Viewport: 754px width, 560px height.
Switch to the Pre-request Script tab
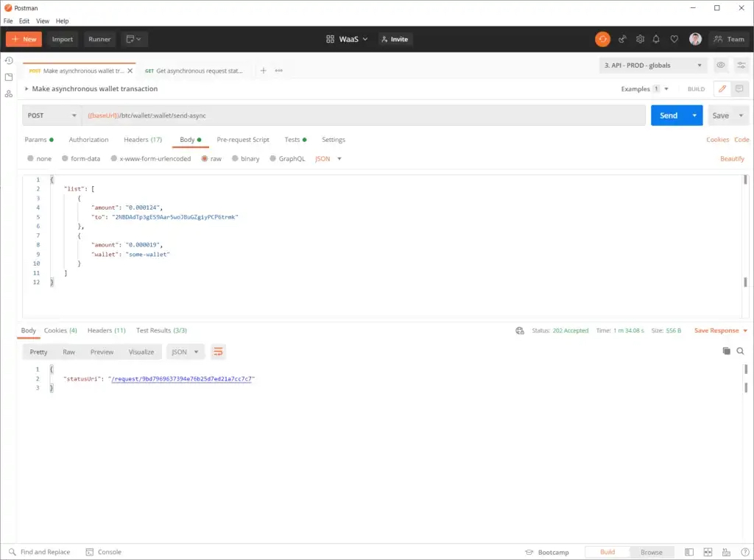(243, 140)
